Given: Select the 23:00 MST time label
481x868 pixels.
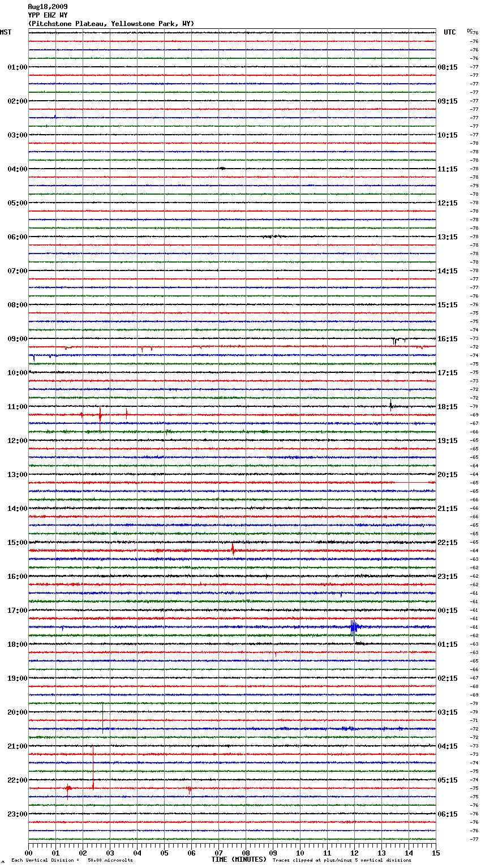Looking at the screenshot, I should pyautogui.click(x=17, y=814).
